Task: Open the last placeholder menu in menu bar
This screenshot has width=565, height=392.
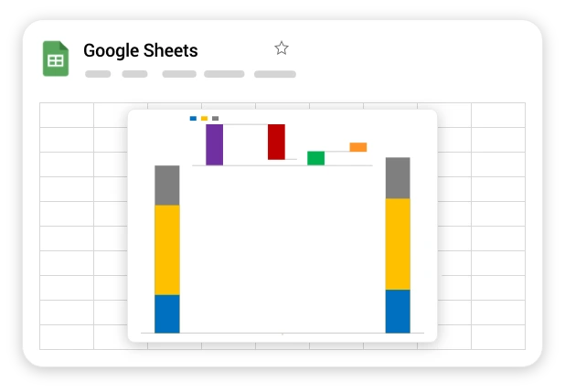Action: pos(274,74)
